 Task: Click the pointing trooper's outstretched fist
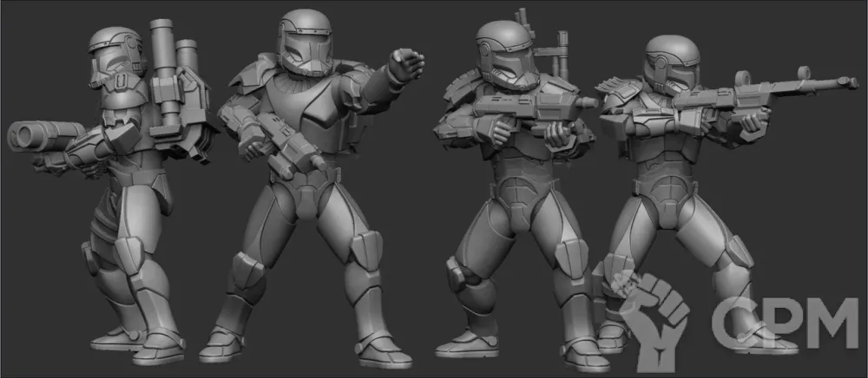(404, 65)
